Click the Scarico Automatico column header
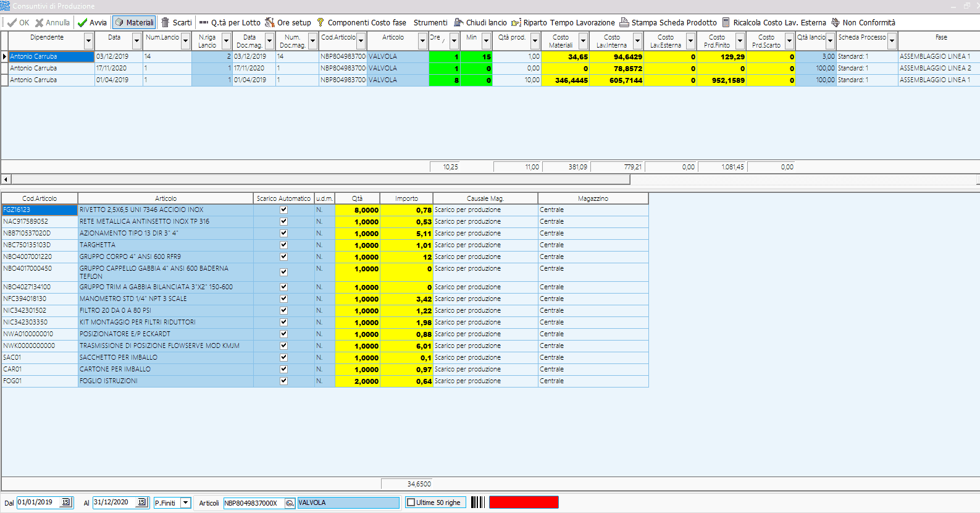This screenshot has height=513, width=980. [x=283, y=198]
